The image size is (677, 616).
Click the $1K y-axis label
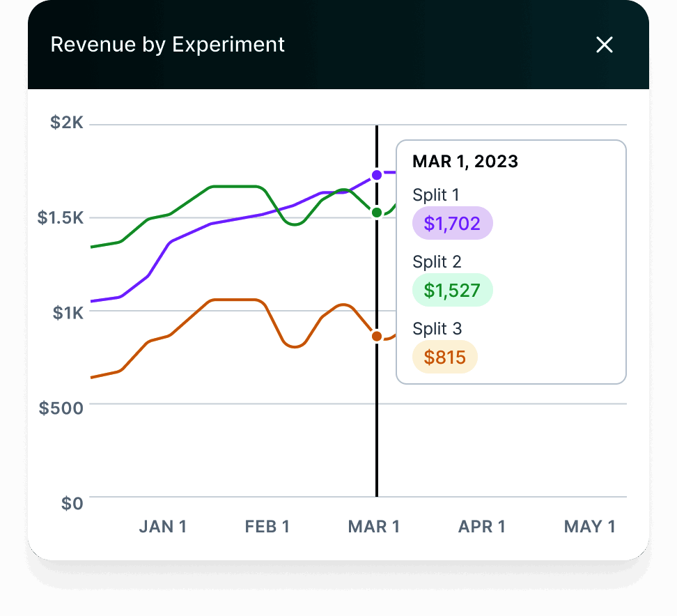[68, 312]
